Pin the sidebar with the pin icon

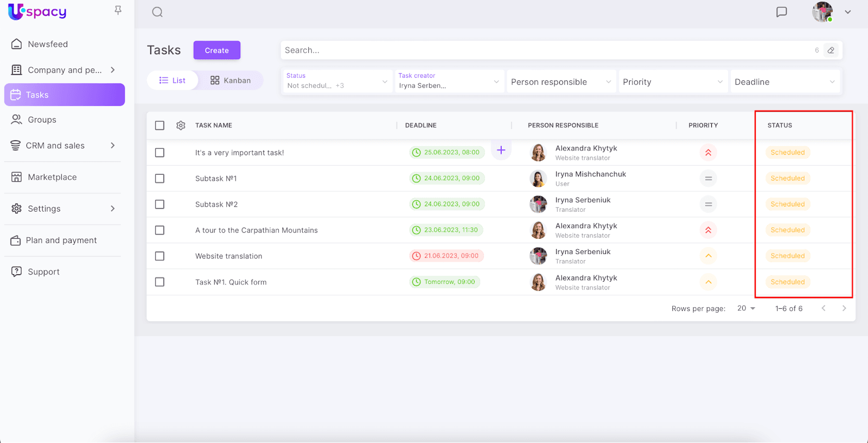point(118,10)
